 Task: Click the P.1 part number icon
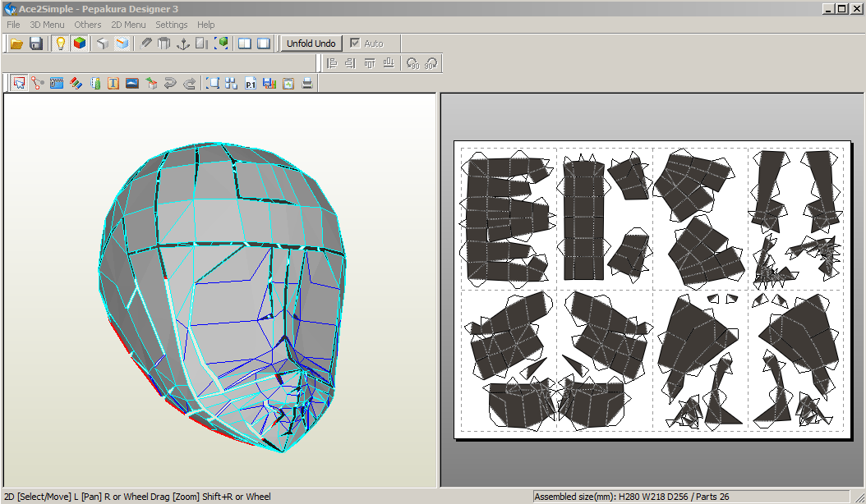pyautogui.click(x=251, y=83)
